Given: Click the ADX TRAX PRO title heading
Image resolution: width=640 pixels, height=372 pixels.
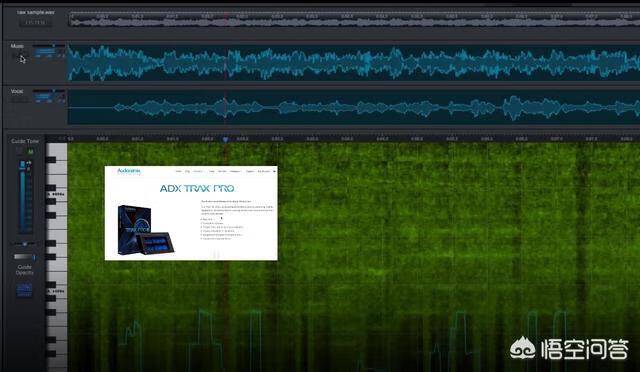Looking at the screenshot, I should [x=197, y=189].
